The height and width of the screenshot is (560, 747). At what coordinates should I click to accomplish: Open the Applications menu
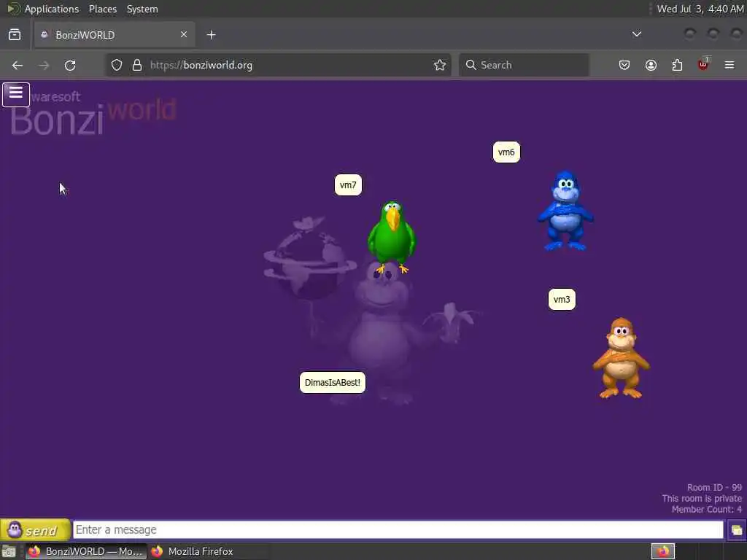click(52, 9)
